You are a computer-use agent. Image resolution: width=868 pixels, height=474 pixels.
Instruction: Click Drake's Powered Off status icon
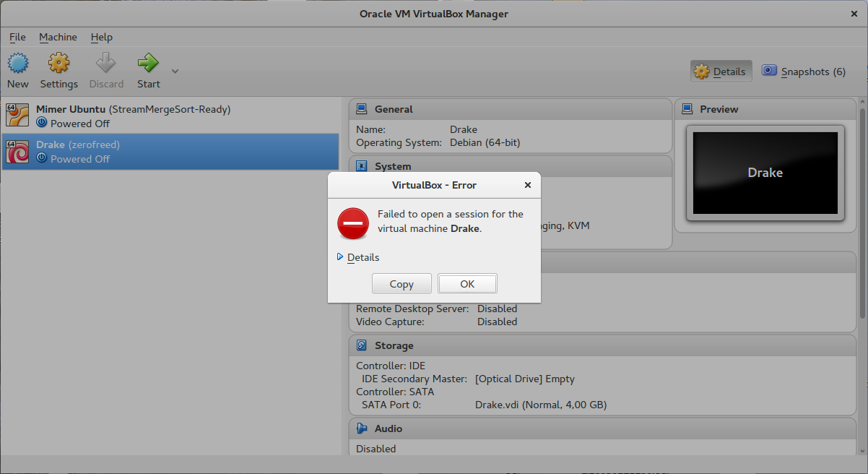click(41, 158)
